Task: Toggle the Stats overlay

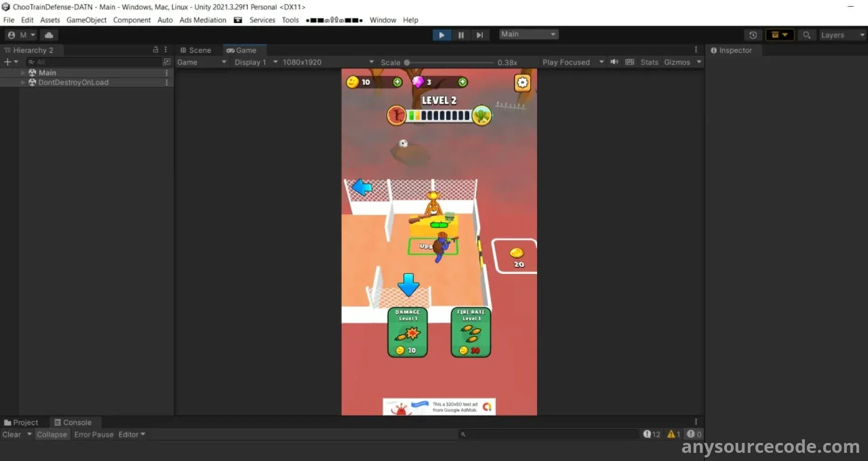Action: (x=649, y=62)
